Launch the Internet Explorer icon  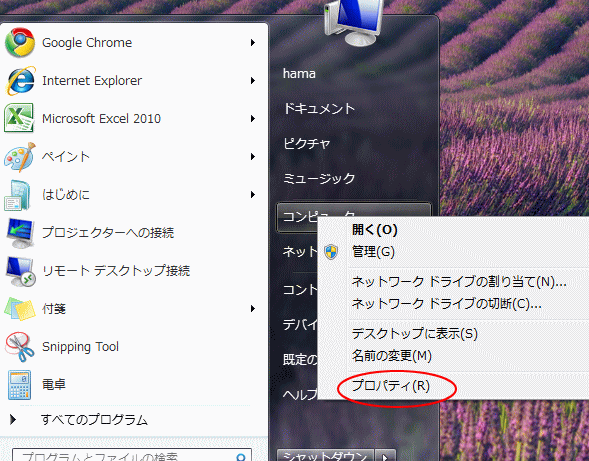click(20, 80)
